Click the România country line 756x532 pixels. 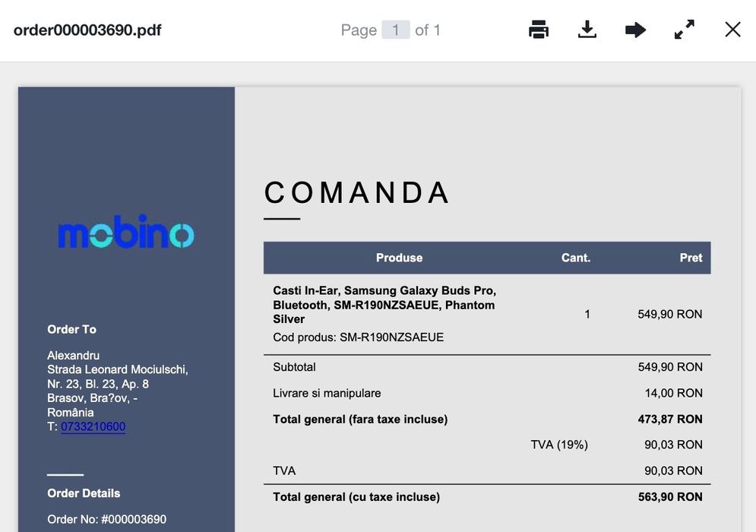71,413
